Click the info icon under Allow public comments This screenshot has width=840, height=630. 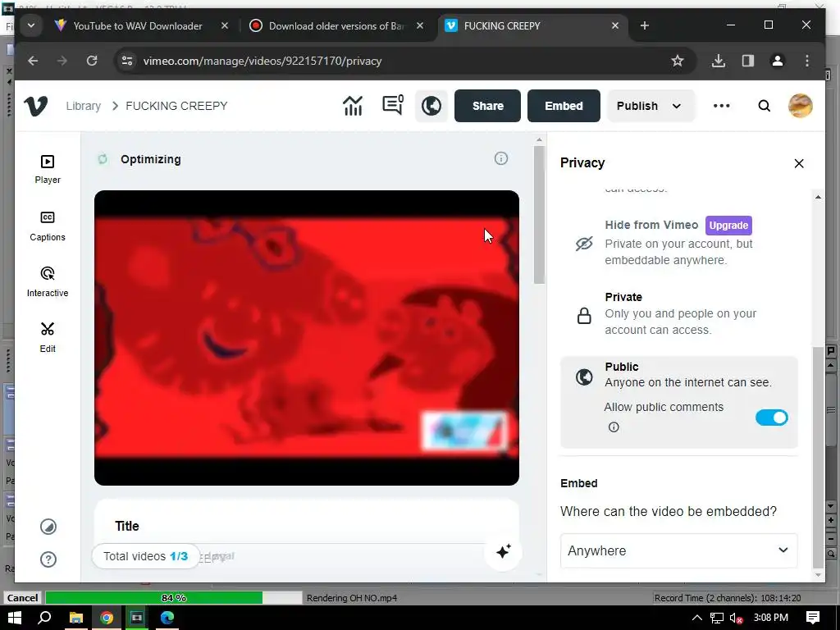(614, 427)
